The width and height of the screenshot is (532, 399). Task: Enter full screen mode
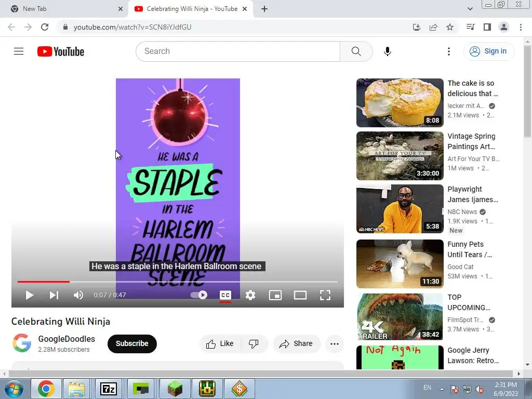325,295
